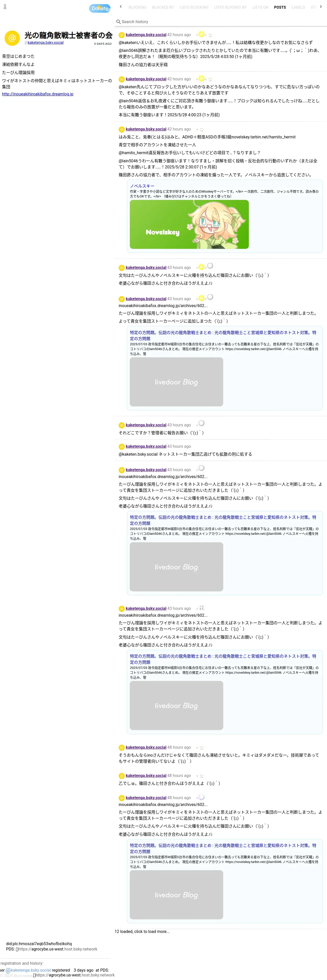This screenshot has width=327, height=980.
Task: Open author link of the '乙でしゅ' post
Action: pos(146,775)
